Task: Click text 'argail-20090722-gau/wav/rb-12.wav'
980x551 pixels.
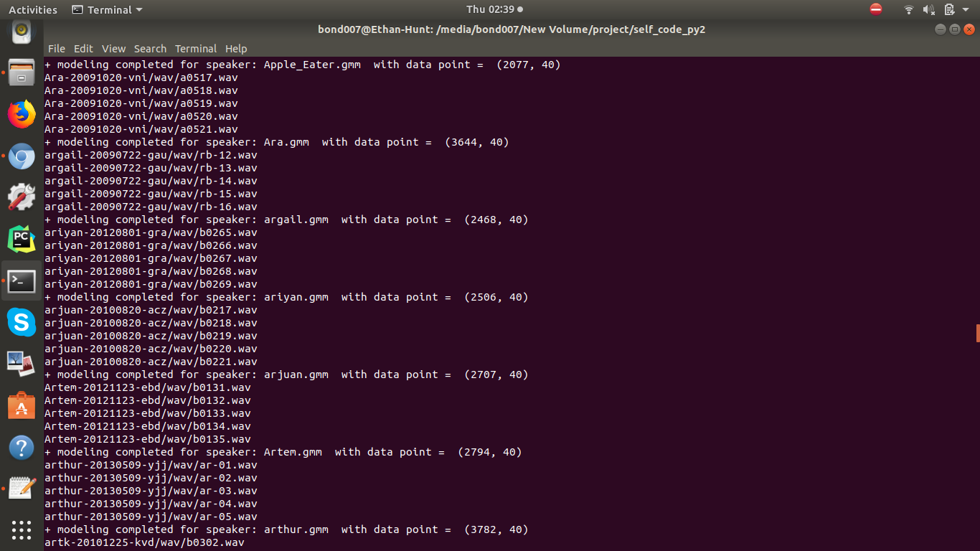Action: 151,155
